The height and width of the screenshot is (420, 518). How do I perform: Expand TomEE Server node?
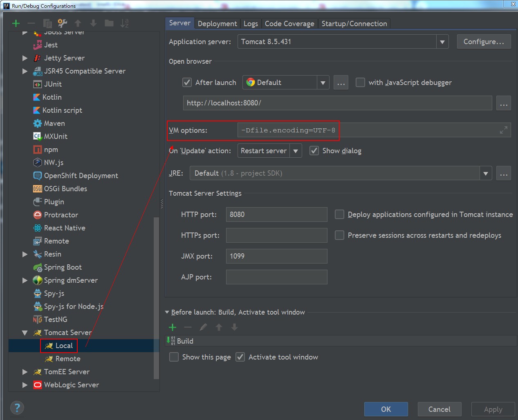tap(25, 372)
